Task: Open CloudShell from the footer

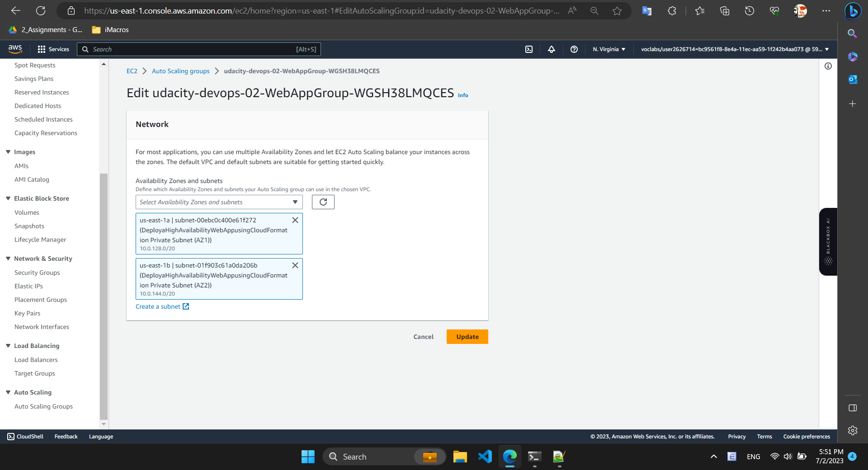Action: point(25,436)
